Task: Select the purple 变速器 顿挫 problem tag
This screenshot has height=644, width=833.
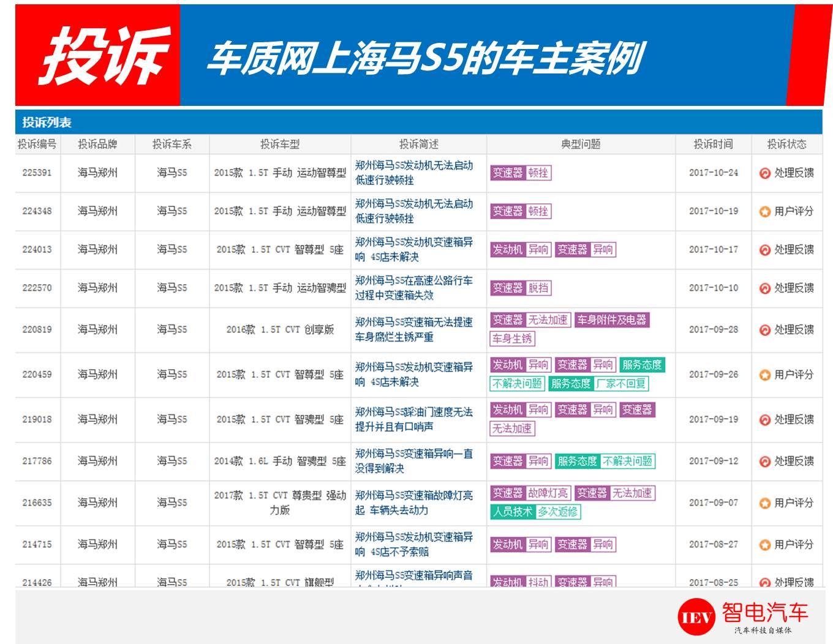Action: pyautogui.click(x=521, y=173)
